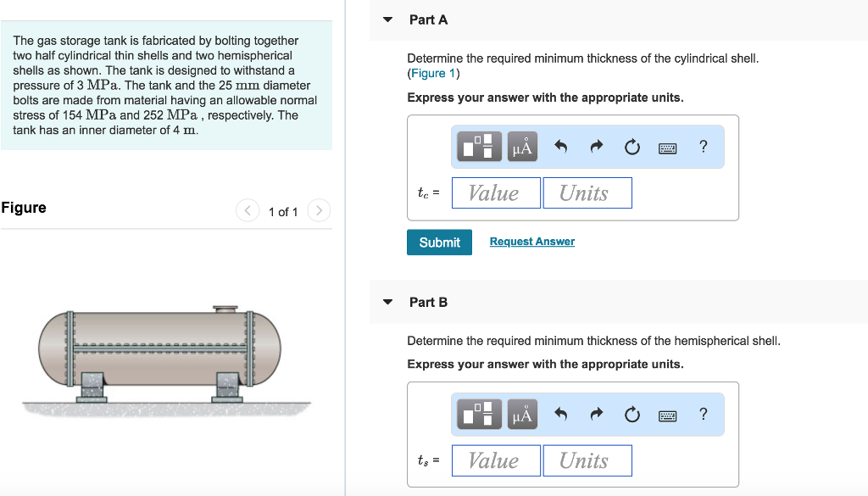868x496 pixels.
Task: Click the keyboard entry icon in Part B
Action: pyautogui.click(x=667, y=415)
